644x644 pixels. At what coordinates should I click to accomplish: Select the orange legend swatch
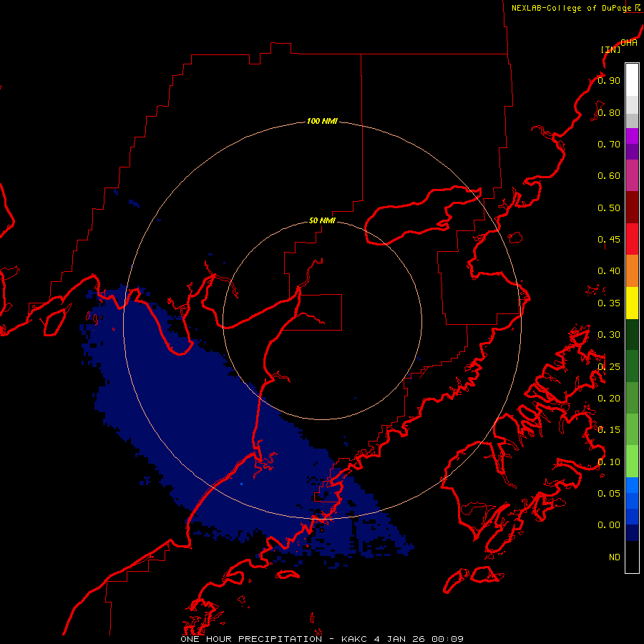632,271
